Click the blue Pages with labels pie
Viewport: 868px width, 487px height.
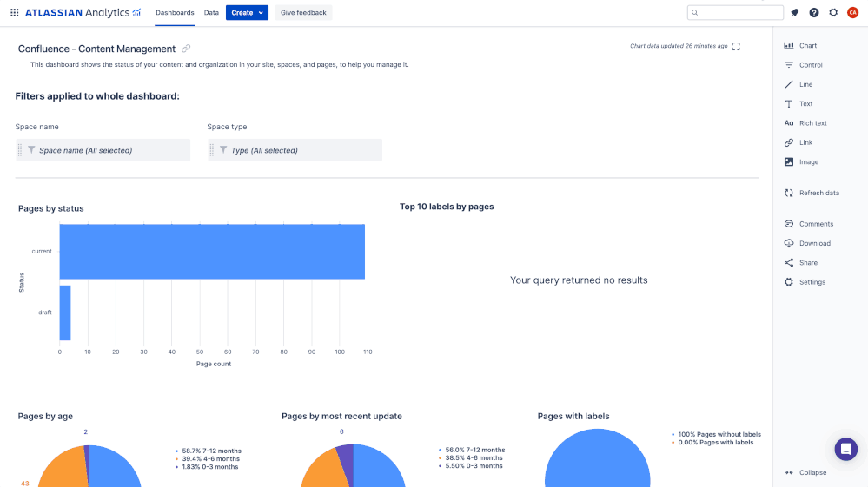(597, 459)
